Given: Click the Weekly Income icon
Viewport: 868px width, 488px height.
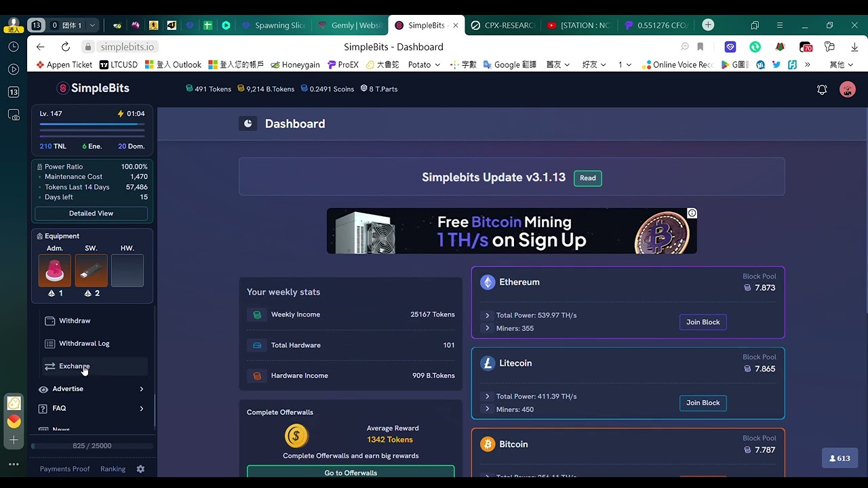Looking at the screenshot, I should [257, 314].
